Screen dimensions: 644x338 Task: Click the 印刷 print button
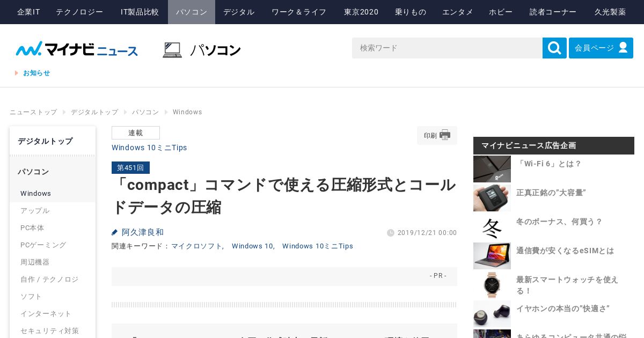click(437, 135)
